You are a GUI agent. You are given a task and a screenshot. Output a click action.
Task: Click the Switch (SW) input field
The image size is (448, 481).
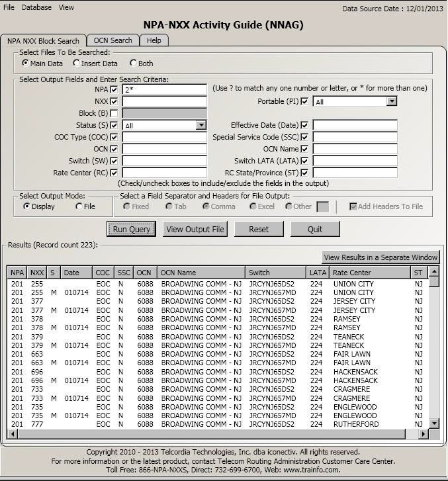click(x=165, y=161)
